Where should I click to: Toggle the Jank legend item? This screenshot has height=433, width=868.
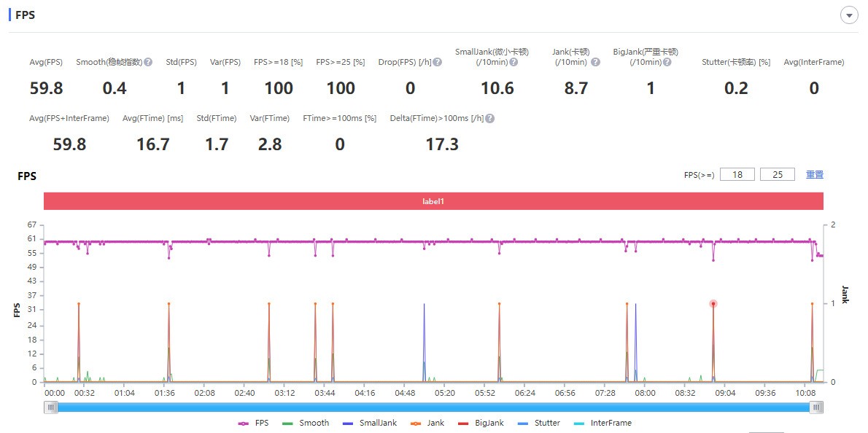point(428,423)
